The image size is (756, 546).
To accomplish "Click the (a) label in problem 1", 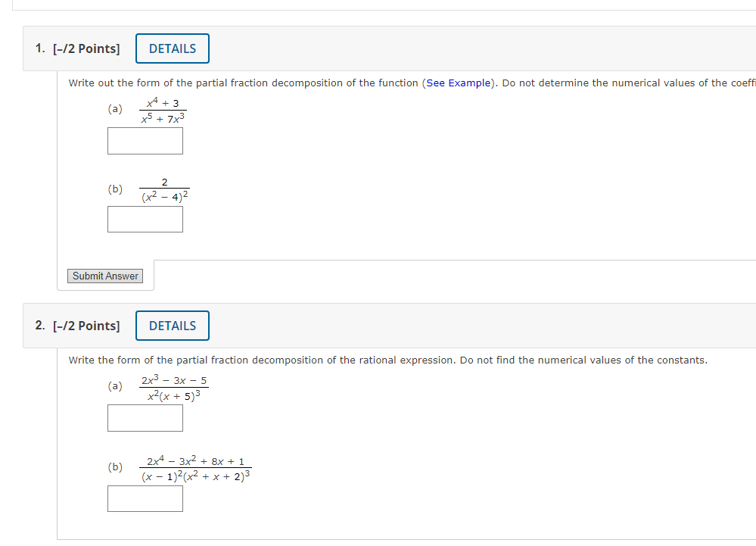I will tap(115, 108).
